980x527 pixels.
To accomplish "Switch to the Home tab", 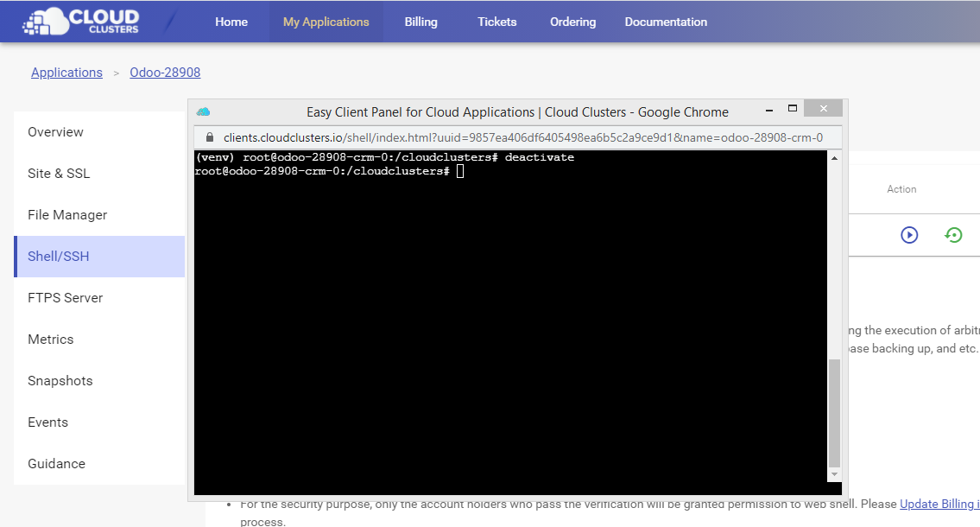I will [x=231, y=22].
